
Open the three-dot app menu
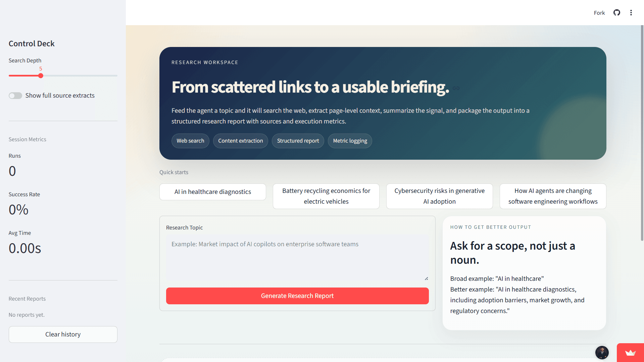pos(631,13)
